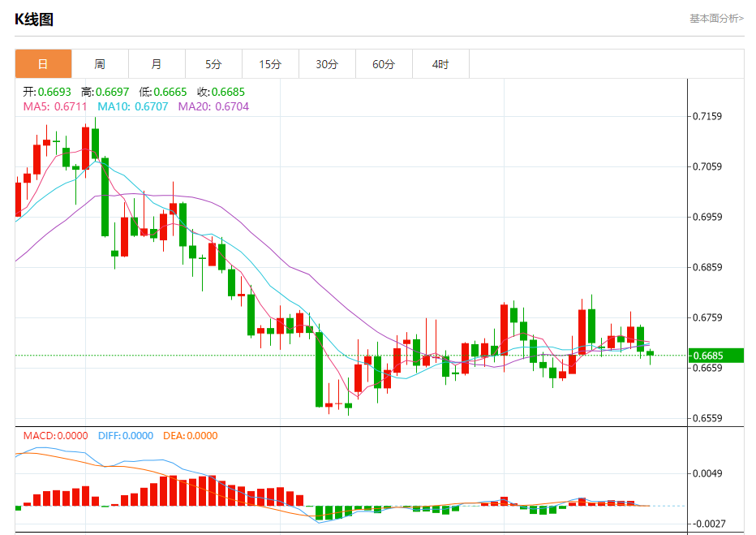The width and height of the screenshot is (756, 535).
Task: Open the 15分 interval tab
Action: 270,63
